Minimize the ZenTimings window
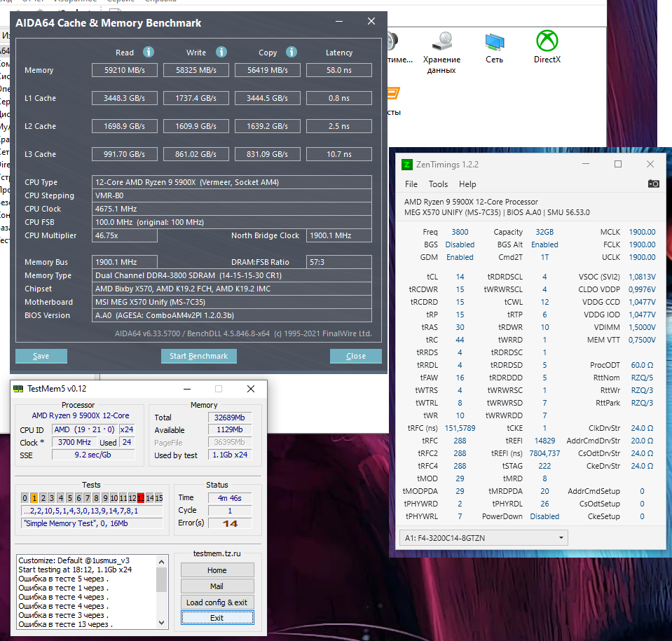 click(x=586, y=164)
